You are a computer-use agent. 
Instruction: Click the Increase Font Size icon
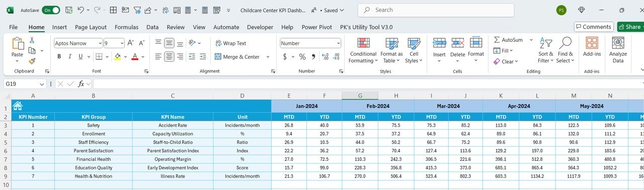130,43
